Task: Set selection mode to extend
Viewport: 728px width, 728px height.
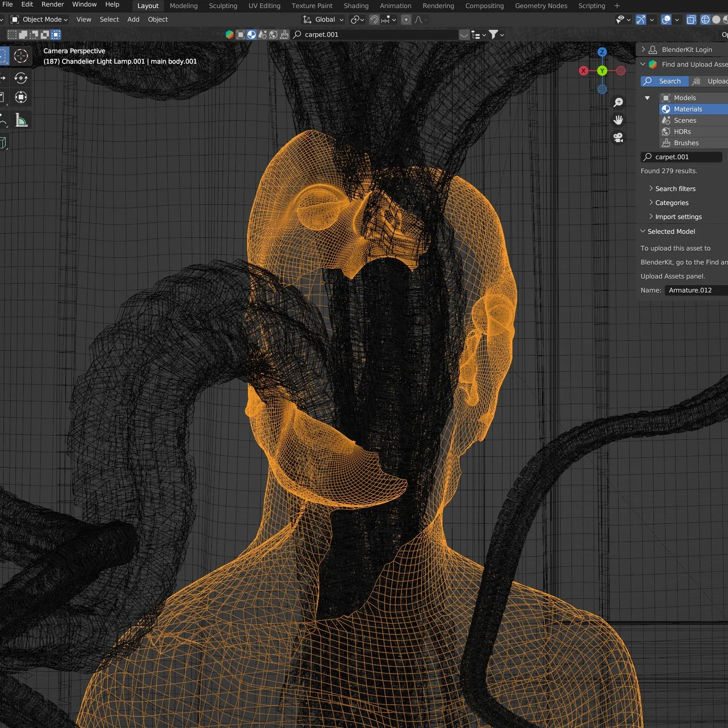Action: point(23,35)
